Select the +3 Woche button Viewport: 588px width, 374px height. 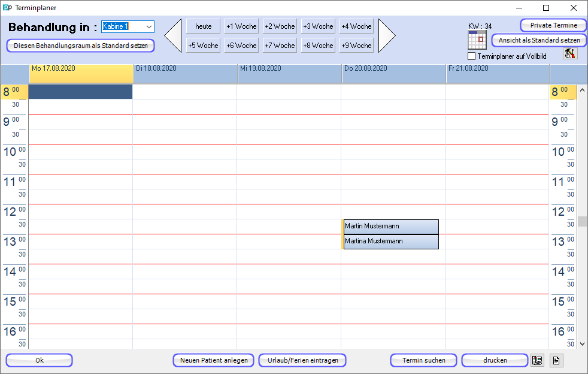coord(318,26)
